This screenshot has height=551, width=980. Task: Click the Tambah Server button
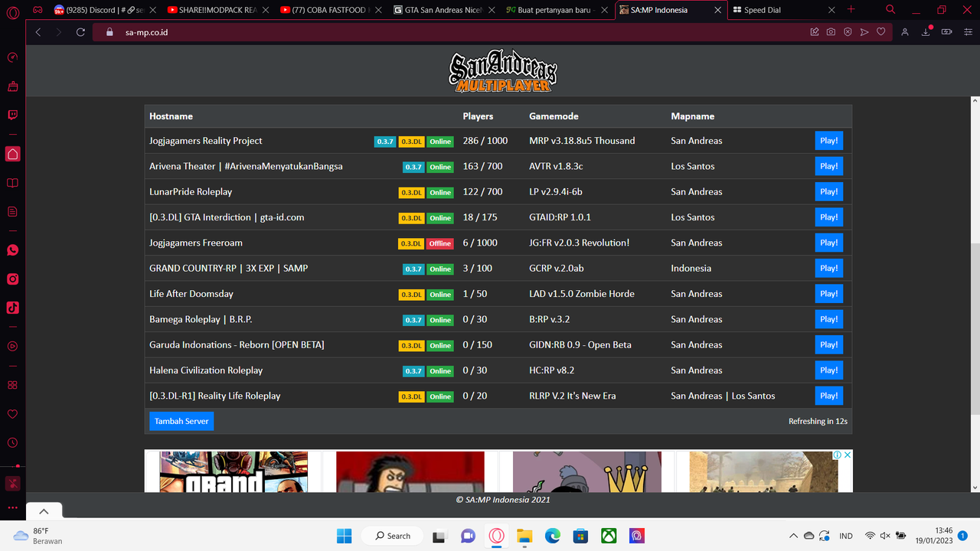click(181, 421)
